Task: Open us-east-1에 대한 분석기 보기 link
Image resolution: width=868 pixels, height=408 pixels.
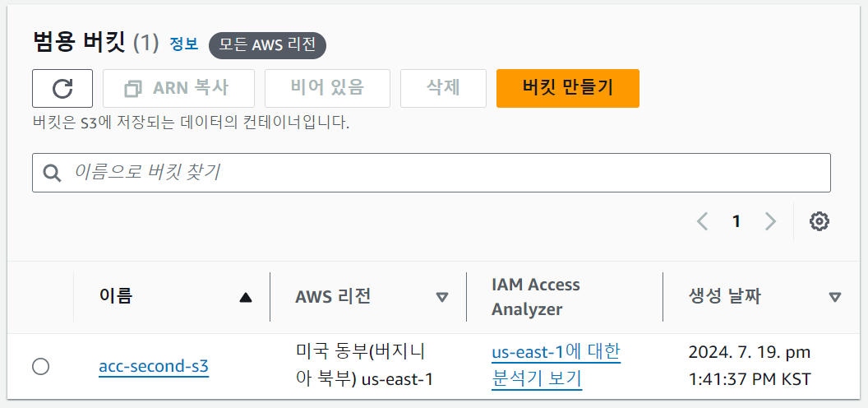Action: pyautogui.click(x=556, y=365)
